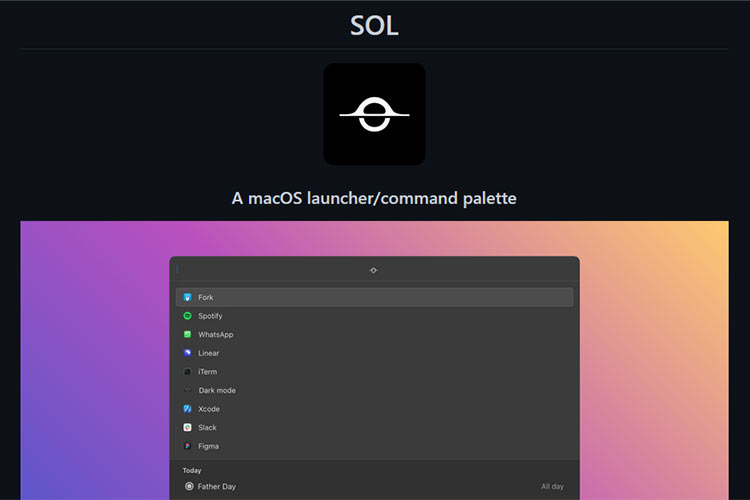Select the Father Day event circle
750x500 pixels.
click(x=189, y=486)
